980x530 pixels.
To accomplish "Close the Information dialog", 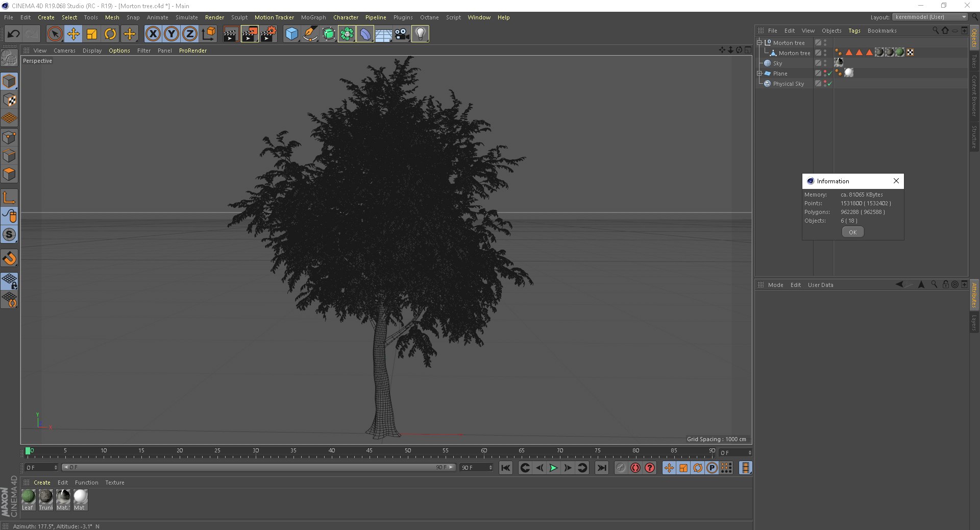I will pyautogui.click(x=896, y=181).
